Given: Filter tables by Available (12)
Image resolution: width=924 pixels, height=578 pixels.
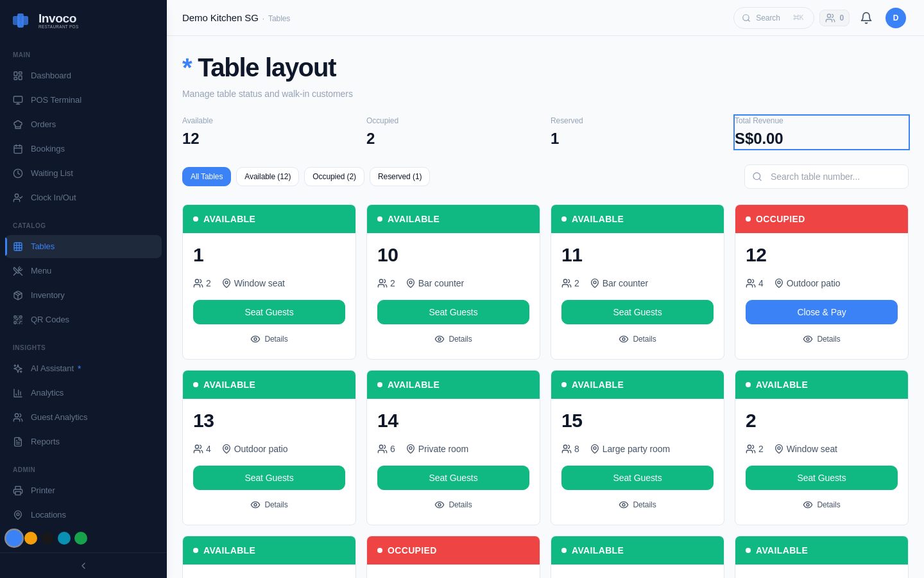Looking at the screenshot, I should [x=268, y=176].
